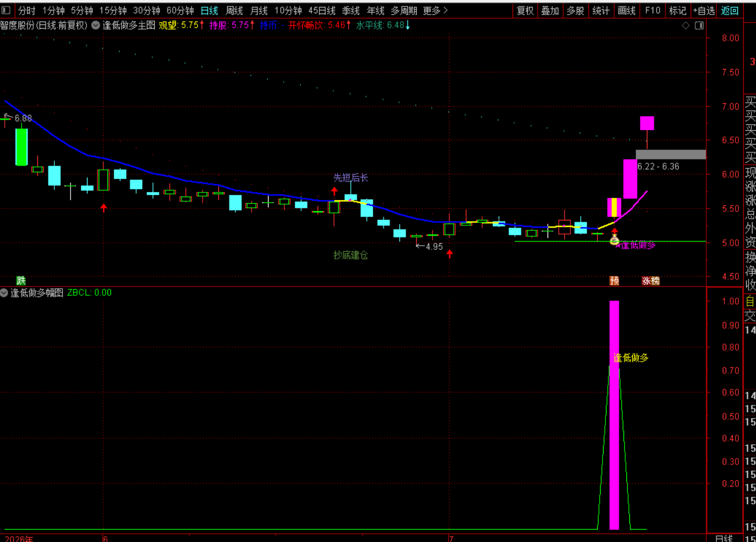Click the 开怀畅饮: 5.46 indicator value
This screenshot has width=756, height=542.
pyautogui.click(x=320, y=25)
